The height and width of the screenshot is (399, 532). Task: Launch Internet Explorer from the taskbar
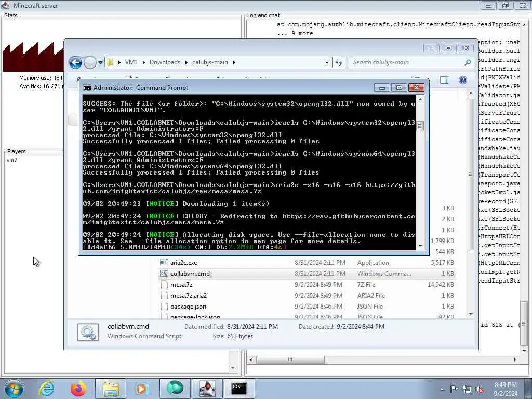click(x=46, y=389)
